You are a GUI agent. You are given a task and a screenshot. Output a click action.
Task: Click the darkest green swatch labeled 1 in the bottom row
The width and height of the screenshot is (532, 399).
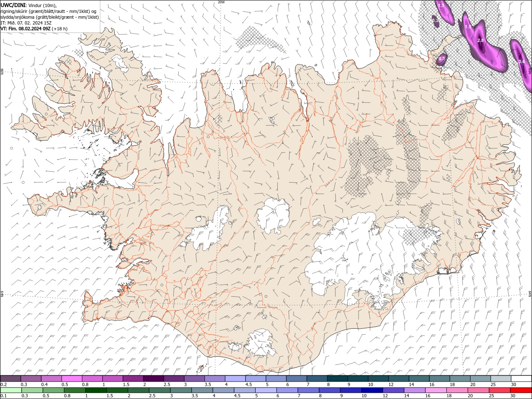pos(96,390)
